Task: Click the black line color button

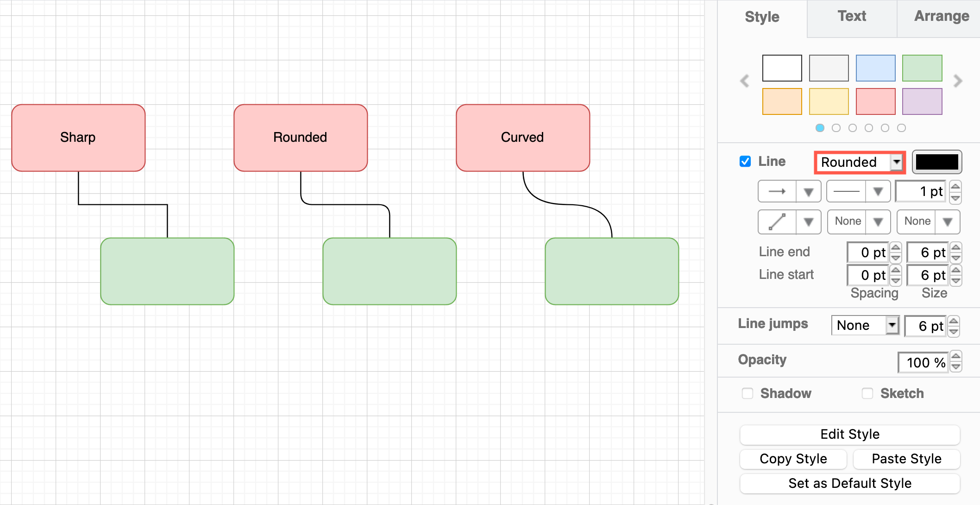Action: [x=936, y=162]
